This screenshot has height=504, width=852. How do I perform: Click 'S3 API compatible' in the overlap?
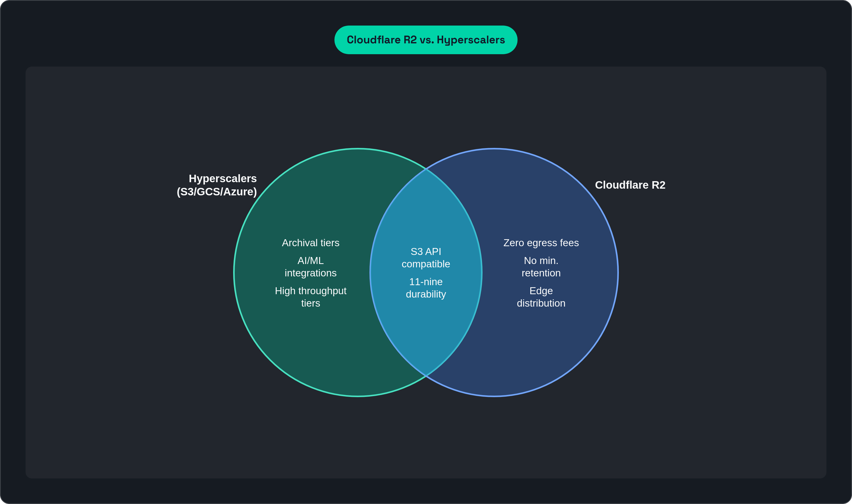point(426,258)
